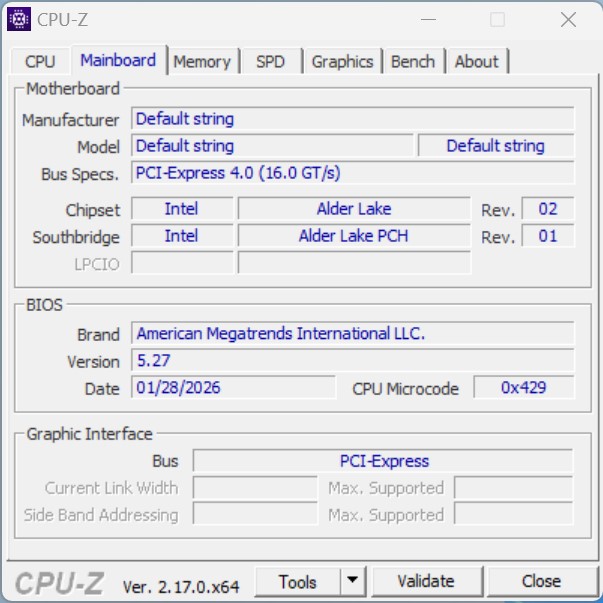The height and width of the screenshot is (603, 603).
Task: Click the Alder Lake chipset field
Action: pos(354,209)
